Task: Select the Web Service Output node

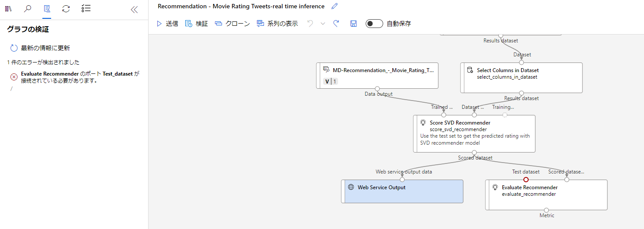Action: [402, 191]
